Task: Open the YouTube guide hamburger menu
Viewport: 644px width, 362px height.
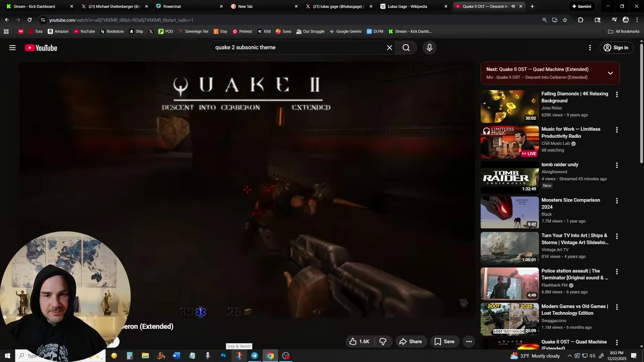Action: pos(13,48)
